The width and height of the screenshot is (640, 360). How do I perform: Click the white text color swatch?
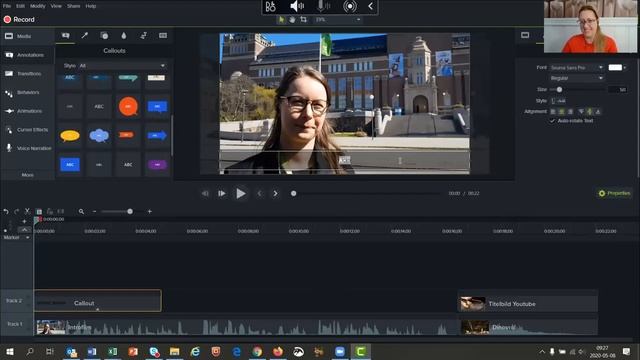[x=615, y=67]
